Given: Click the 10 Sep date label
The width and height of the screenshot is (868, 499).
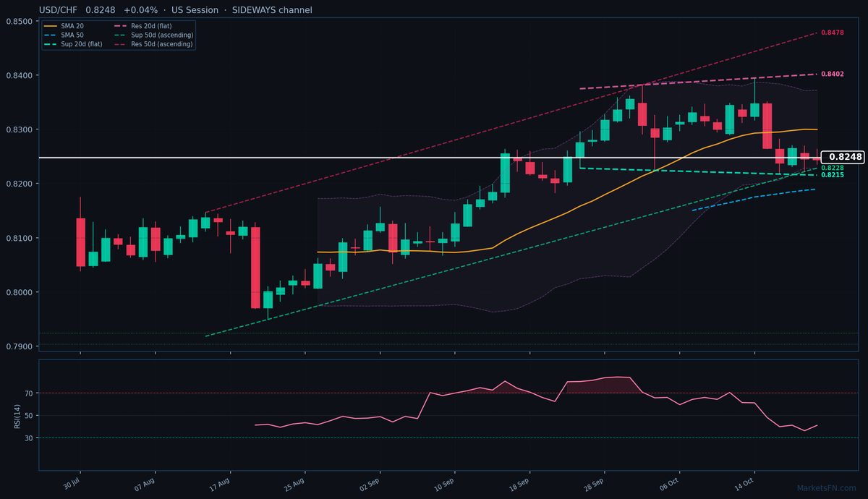Looking at the screenshot, I should click(446, 485).
